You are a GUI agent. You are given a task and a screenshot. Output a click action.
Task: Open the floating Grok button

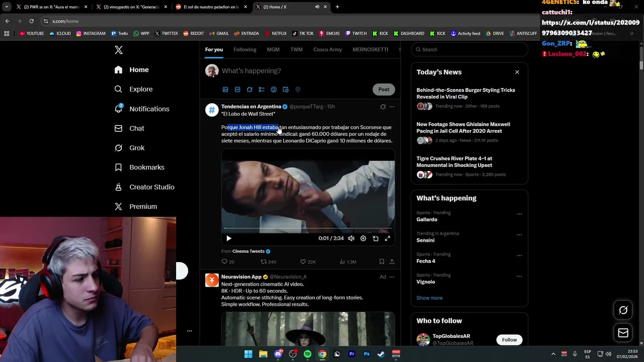tap(623, 310)
